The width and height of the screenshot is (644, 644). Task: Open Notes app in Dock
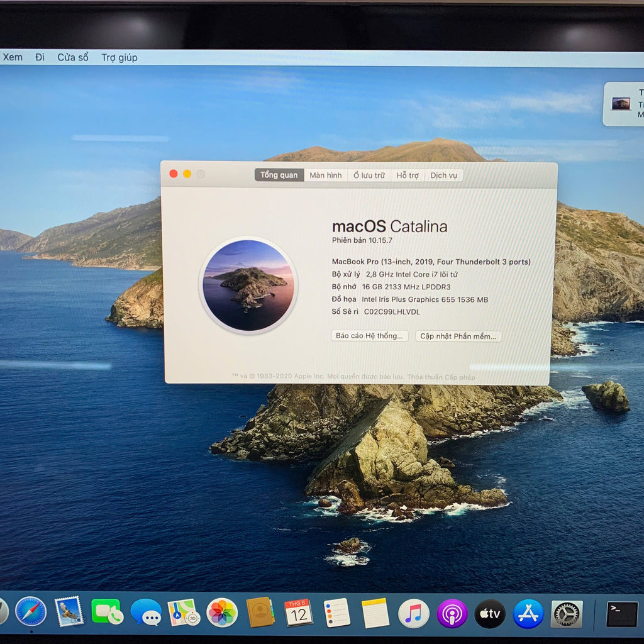pyautogui.click(x=375, y=613)
